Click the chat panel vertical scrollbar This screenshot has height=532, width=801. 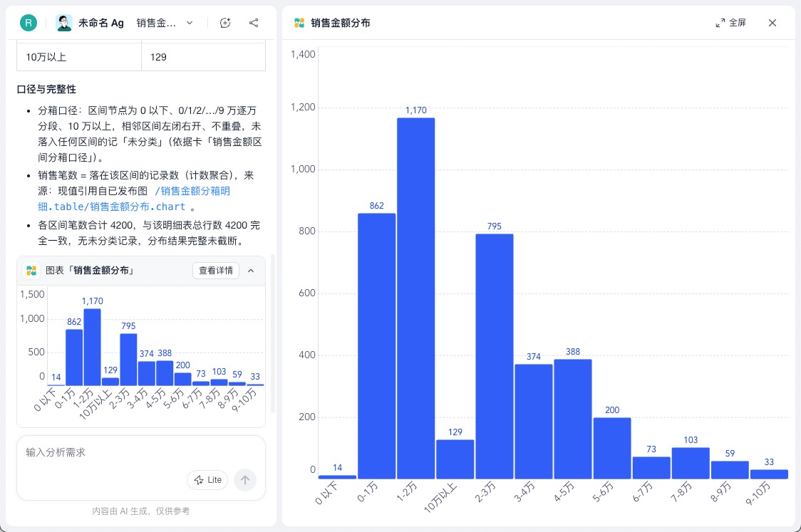[273, 333]
